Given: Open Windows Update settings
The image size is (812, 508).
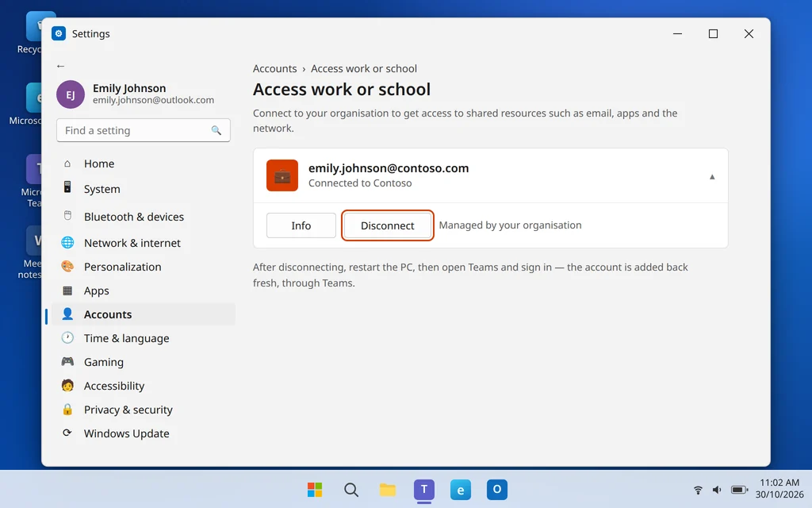Looking at the screenshot, I should (x=144, y=433).
